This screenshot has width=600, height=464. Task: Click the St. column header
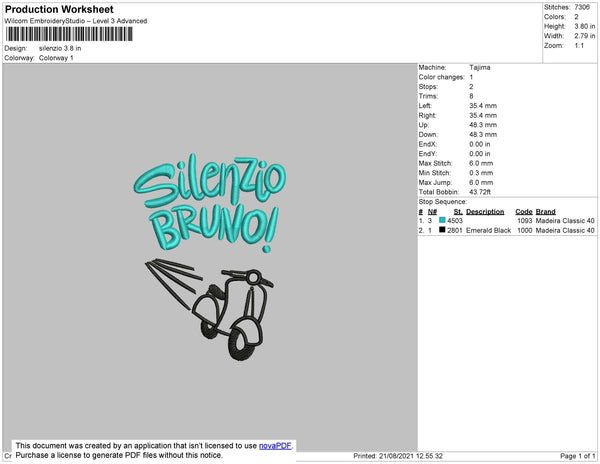click(x=458, y=212)
